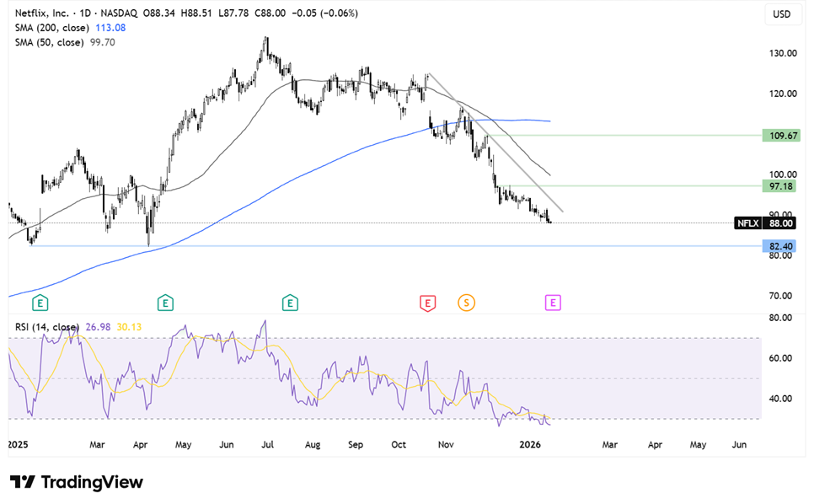Click the SMA 200 value 113.08

pyautogui.click(x=110, y=28)
